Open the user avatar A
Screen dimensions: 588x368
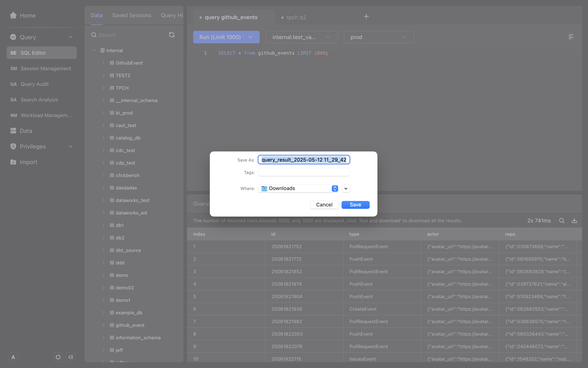point(13,357)
